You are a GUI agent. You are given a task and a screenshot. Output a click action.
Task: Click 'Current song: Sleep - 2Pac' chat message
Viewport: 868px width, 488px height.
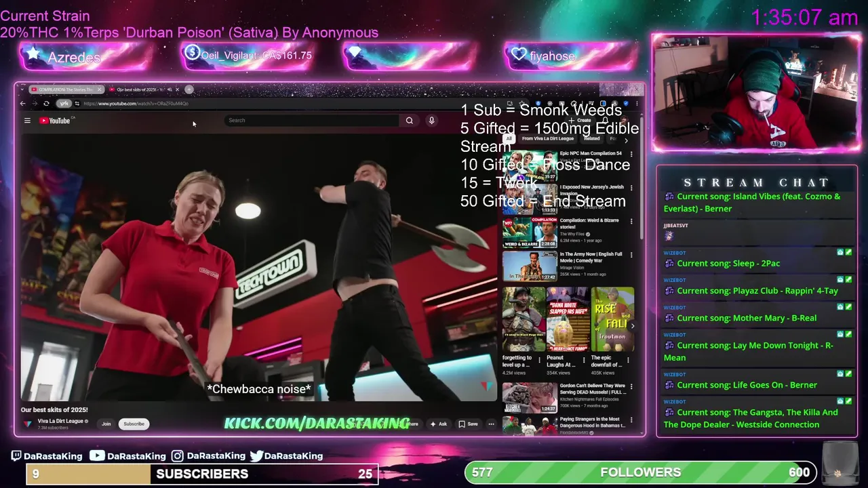(728, 263)
